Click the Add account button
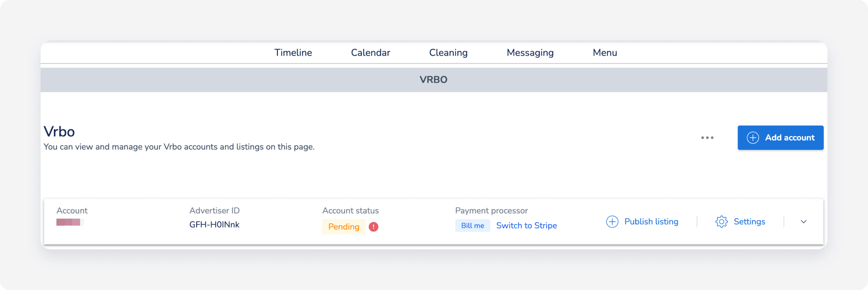Image resolution: width=868 pixels, height=290 pixels. click(x=780, y=137)
